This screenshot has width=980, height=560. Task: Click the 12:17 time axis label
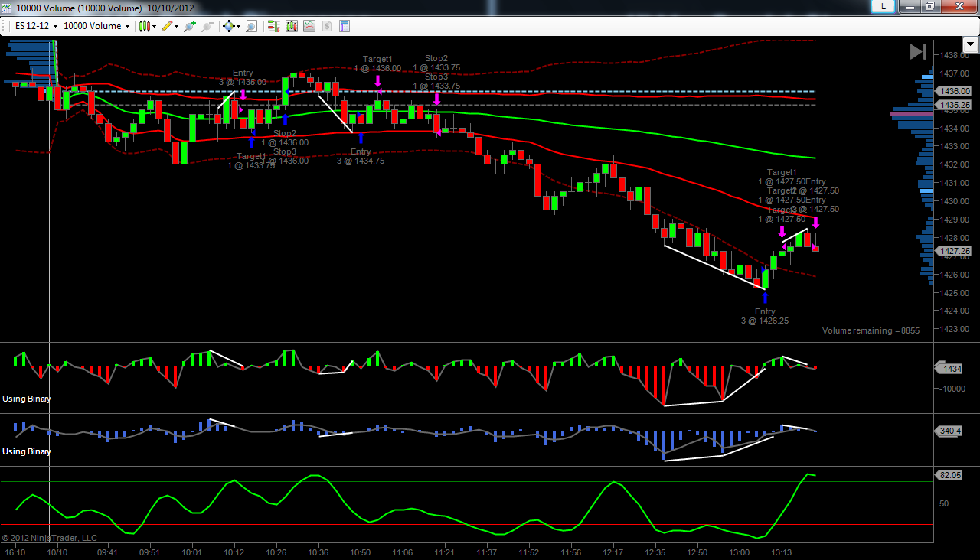(612, 552)
